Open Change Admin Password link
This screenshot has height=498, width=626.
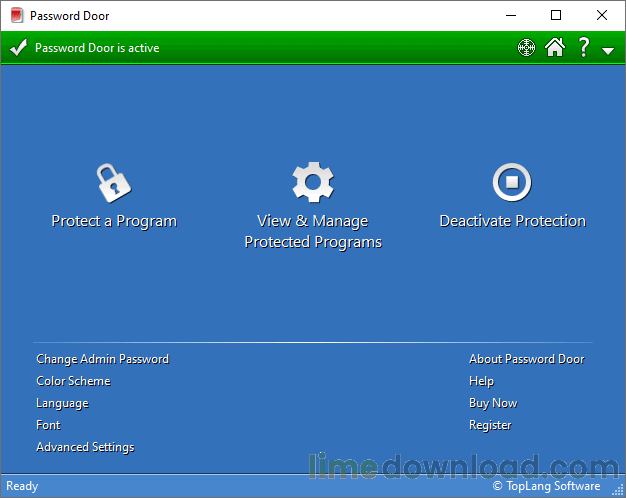pos(103,359)
